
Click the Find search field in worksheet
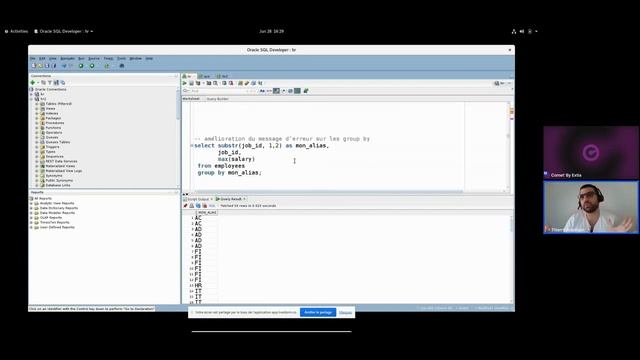click(218, 91)
